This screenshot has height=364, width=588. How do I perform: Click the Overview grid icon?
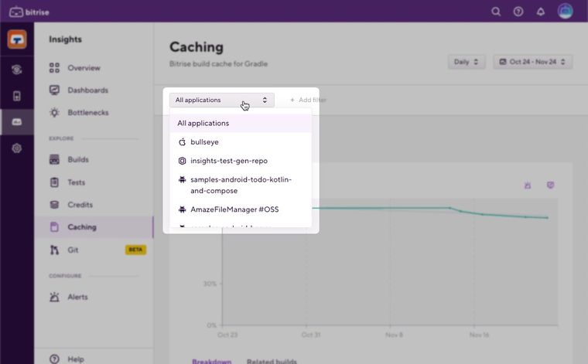click(54, 68)
